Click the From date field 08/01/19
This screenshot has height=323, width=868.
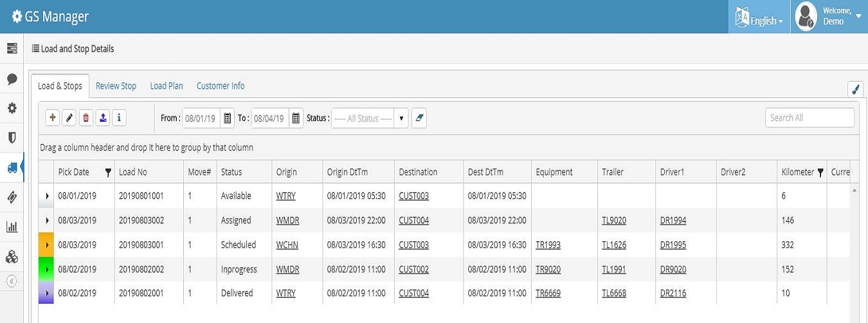coord(202,118)
